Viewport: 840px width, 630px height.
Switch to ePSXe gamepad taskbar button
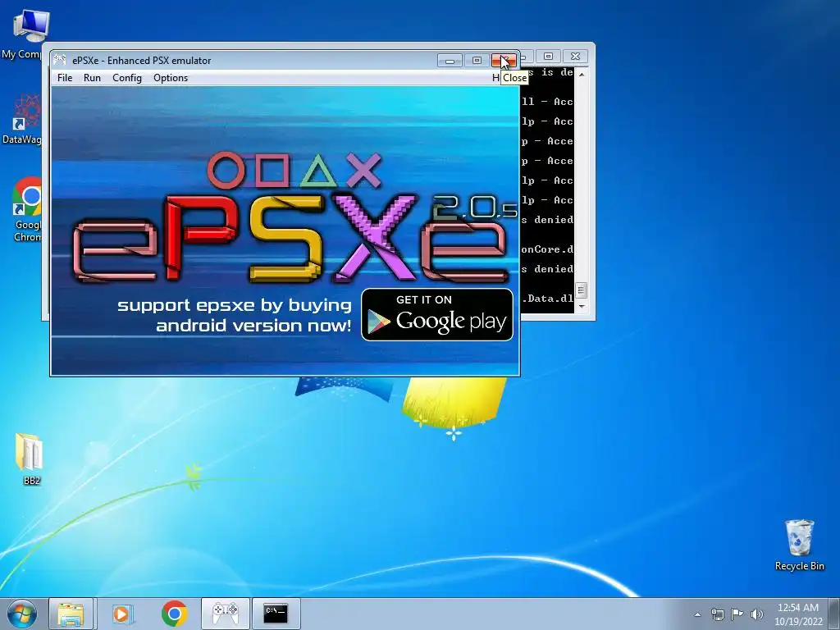226,614
